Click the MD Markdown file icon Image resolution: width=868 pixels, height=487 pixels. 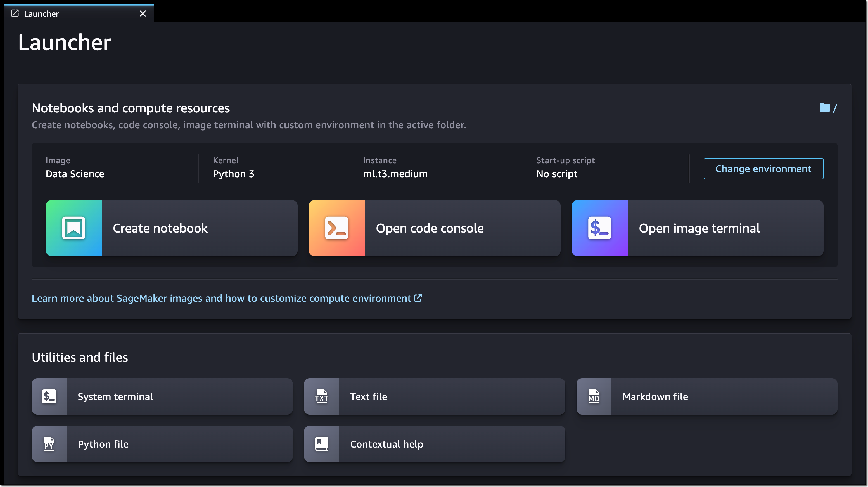[x=594, y=396]
